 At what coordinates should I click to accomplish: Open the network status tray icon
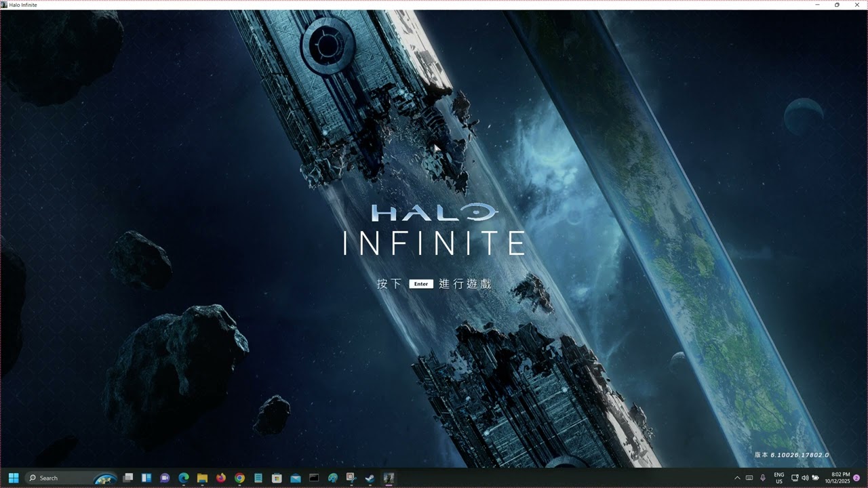(x=795, y=478)
